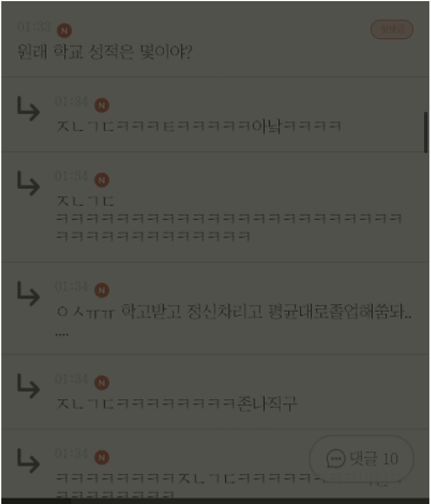Screen dimensions: 431x504
Task: Select the comment 원래 학교 성적은 몇이야?
Action: point(105,52)
